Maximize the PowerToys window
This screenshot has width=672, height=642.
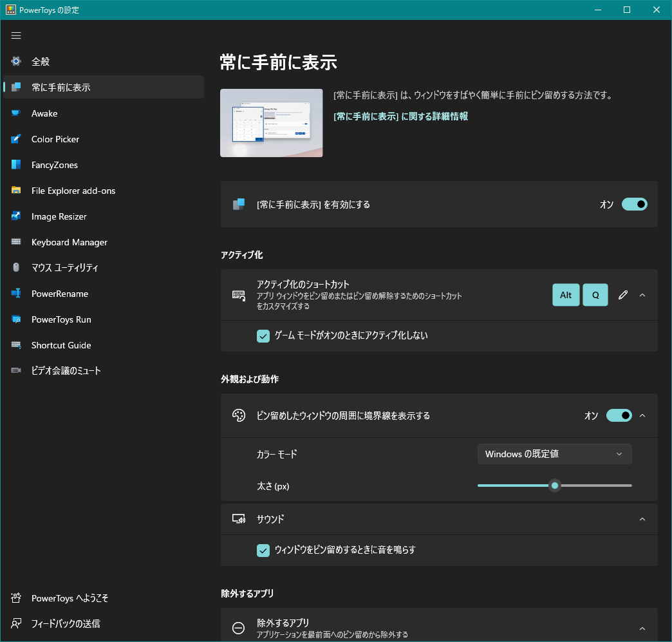[x=626, y=10]
